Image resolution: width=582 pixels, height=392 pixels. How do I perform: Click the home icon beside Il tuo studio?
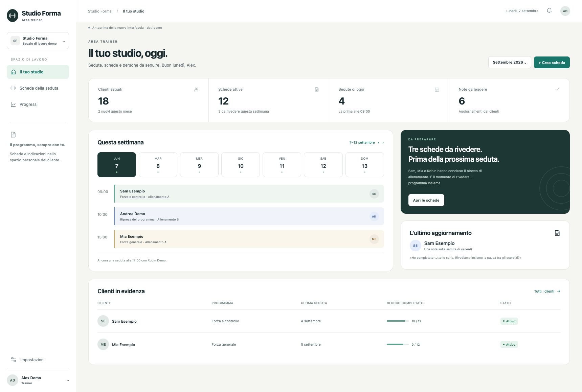[x=14, y=72]
